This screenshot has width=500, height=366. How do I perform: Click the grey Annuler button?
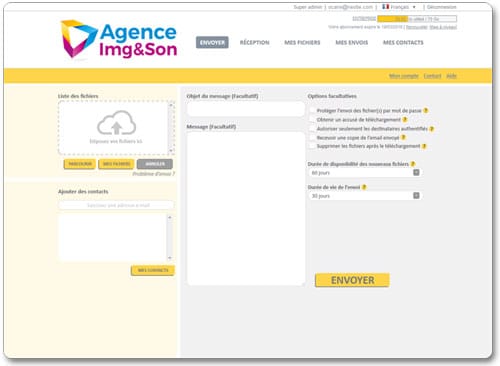(x=155, y=164)
